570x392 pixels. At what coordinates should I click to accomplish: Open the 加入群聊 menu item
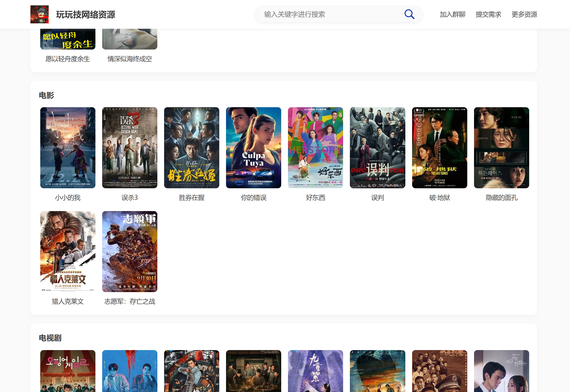tap(452, 14)
